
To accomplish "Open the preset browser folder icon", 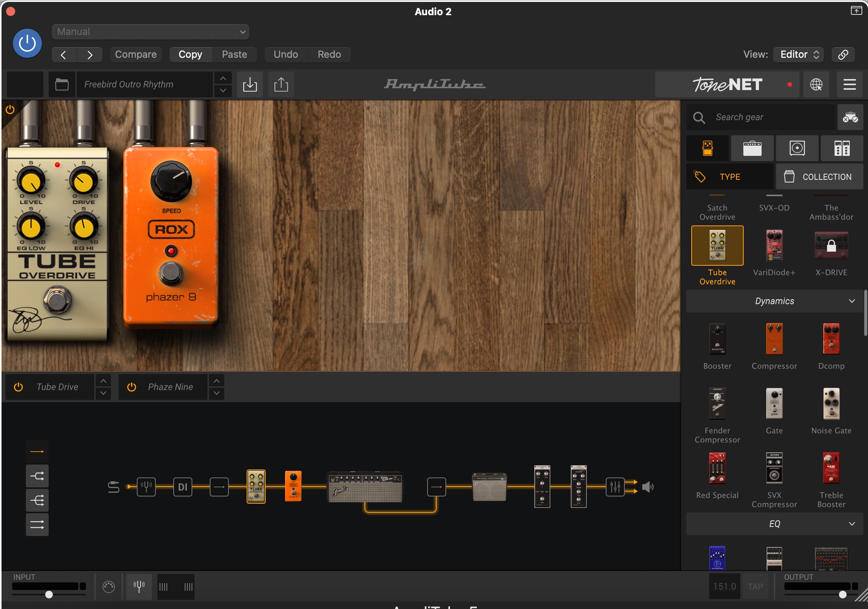I will pos(62,84).
